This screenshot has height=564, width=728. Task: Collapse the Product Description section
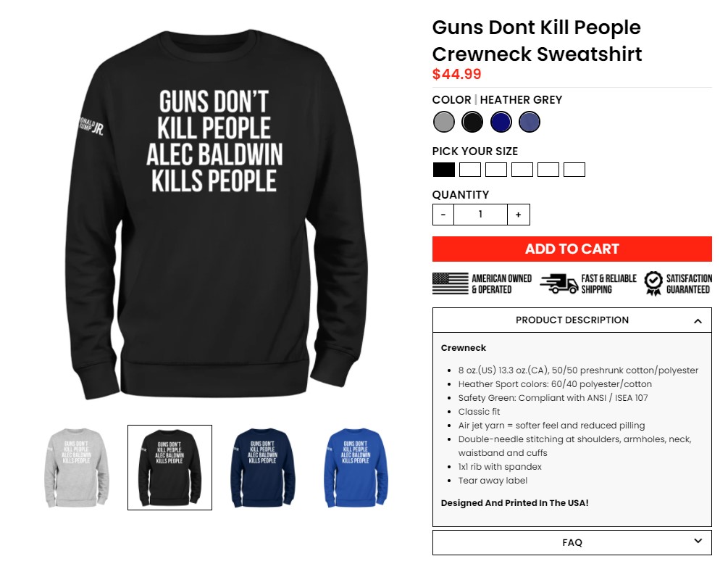[572, 320]
